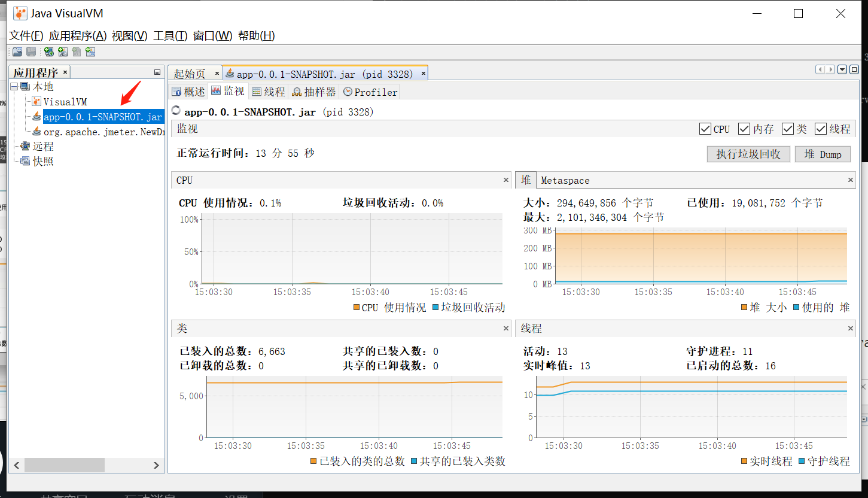The width and height of the screenshot is (868, 498).
Task: Click the 远程 remote hosts icon
Action: point(25,146)
